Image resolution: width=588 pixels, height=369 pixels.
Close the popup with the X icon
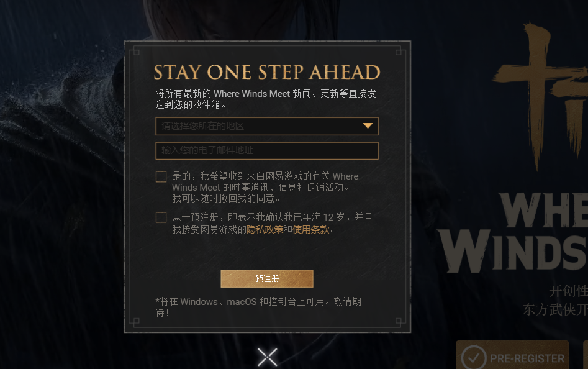click(268, 357)
